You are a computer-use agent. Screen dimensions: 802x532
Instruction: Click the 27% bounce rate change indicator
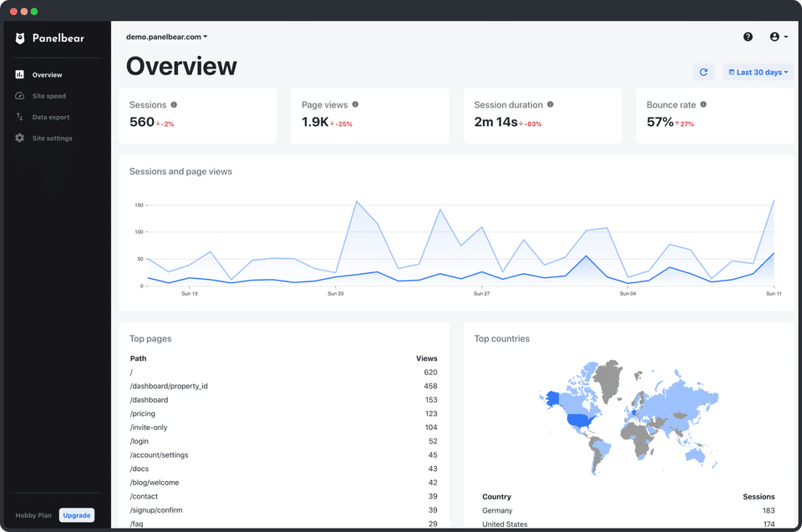click(x=684, y=124)
